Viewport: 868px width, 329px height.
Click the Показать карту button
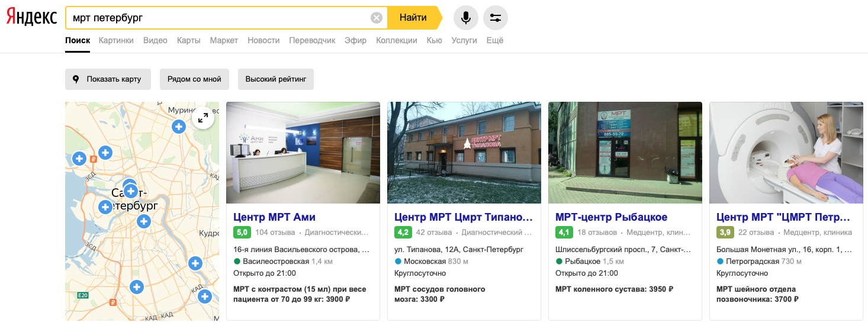[108, 79]
